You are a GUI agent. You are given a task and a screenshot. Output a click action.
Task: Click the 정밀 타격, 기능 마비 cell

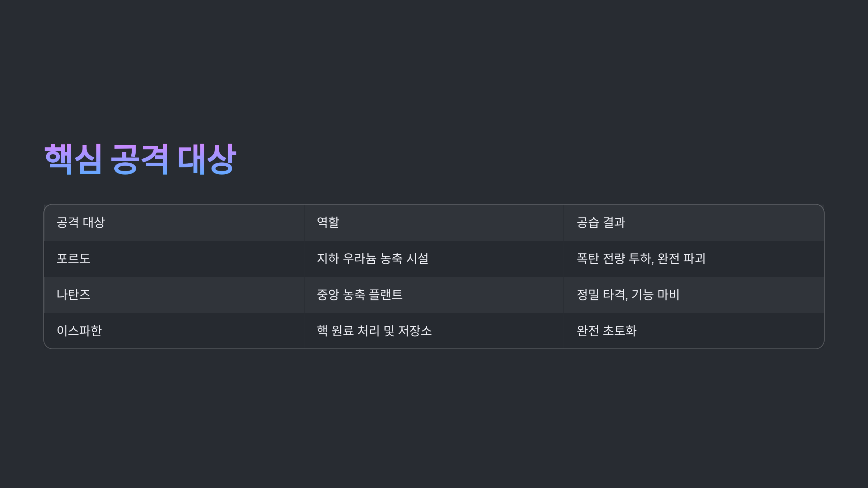point(694,295)
